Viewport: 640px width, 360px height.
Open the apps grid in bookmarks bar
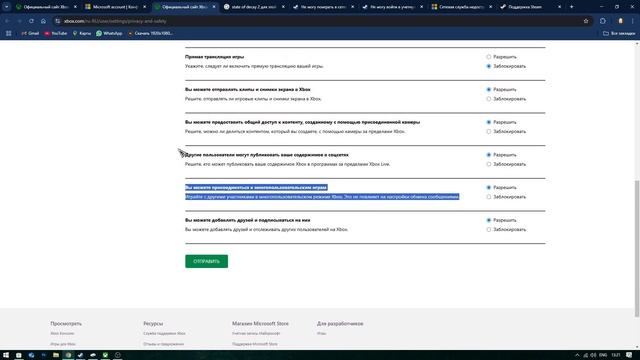(9, 33)
